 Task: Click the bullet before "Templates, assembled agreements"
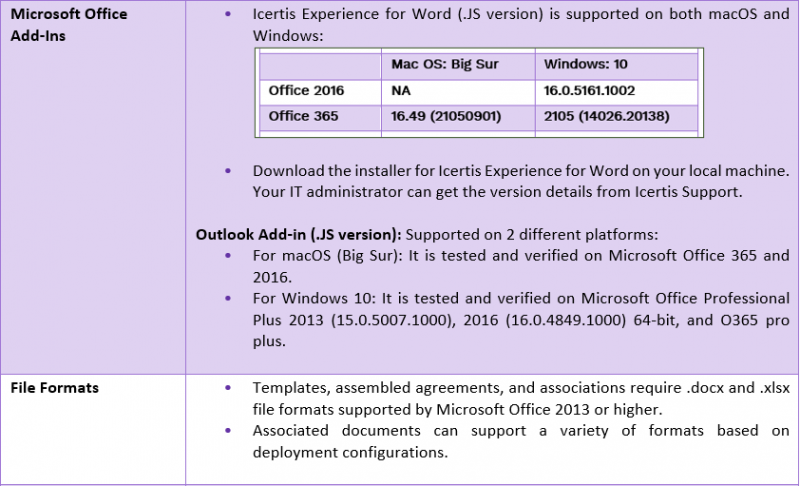pyautogui.click(x=232, y=387)
